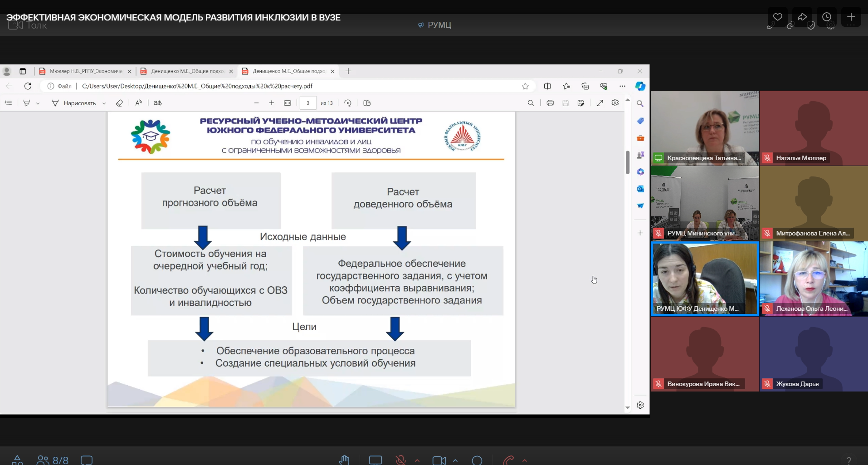
Task: Click the rotate page icon
Action: (348, 103)
